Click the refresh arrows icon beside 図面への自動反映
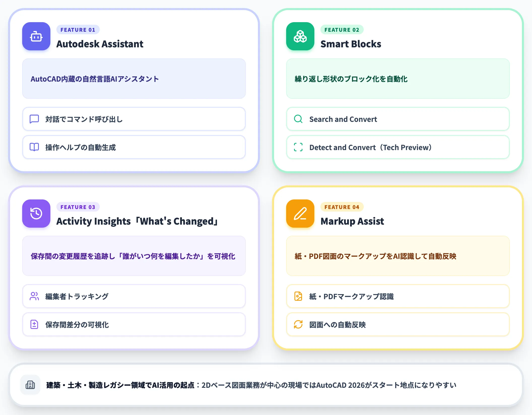This screenshot has width=532, height=415. 298,325
